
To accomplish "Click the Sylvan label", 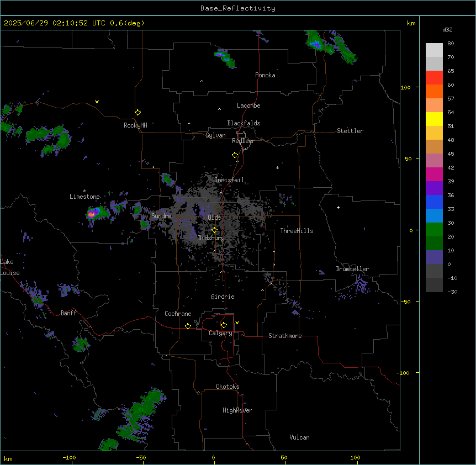I will click(x=215, y=135).
